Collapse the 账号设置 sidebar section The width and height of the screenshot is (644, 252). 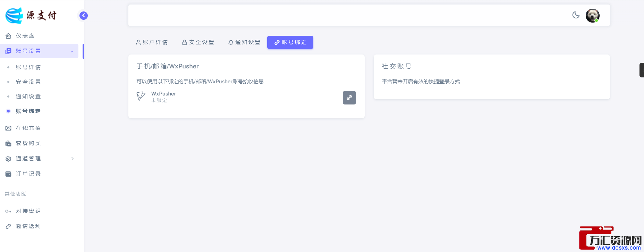[x=39, y=51]
